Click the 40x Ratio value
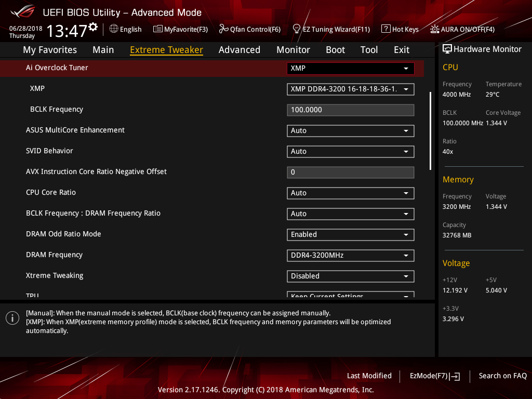The image size is (532, 399). 448,152
